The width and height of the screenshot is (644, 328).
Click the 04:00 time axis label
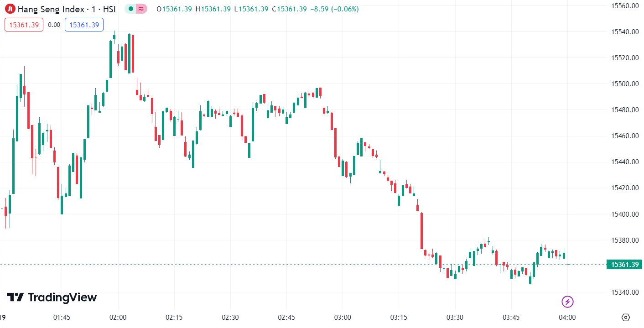tap(567, 318)
